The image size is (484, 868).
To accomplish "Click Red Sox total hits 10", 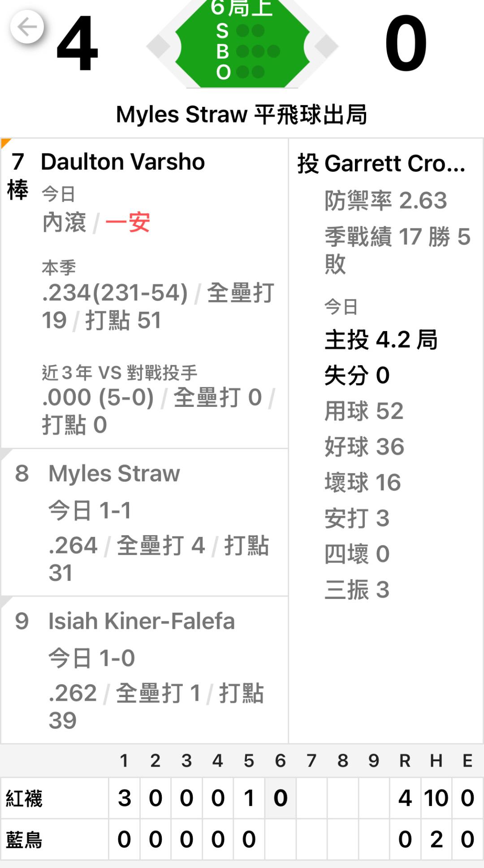I will pyautogui.click(x=436, y=798).
